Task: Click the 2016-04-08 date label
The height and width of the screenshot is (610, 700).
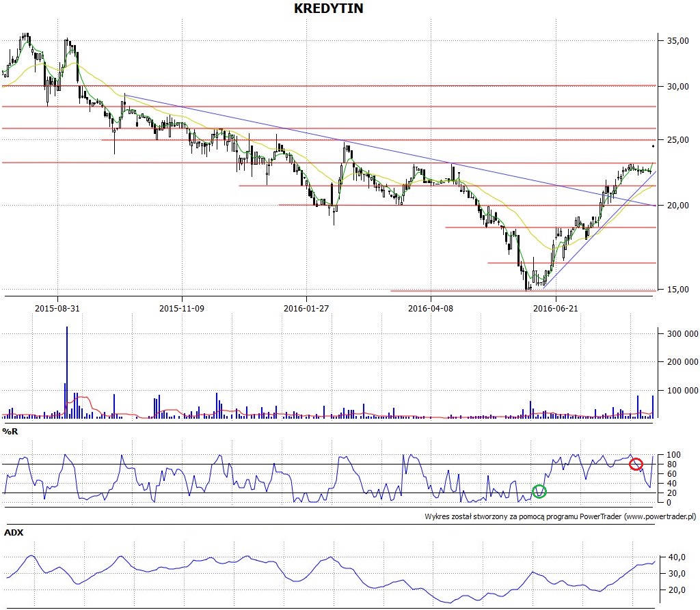Action: pyautogui.click(x=431, y=308)
